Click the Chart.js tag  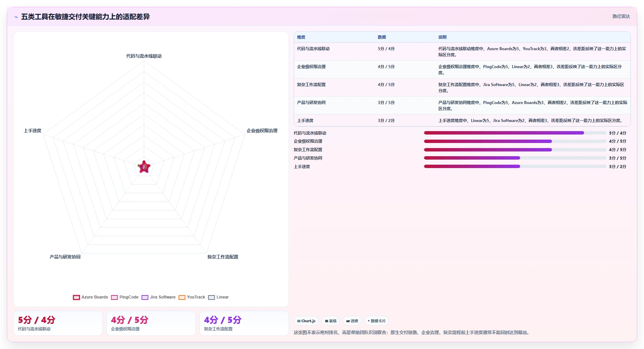tap(306, 321)
